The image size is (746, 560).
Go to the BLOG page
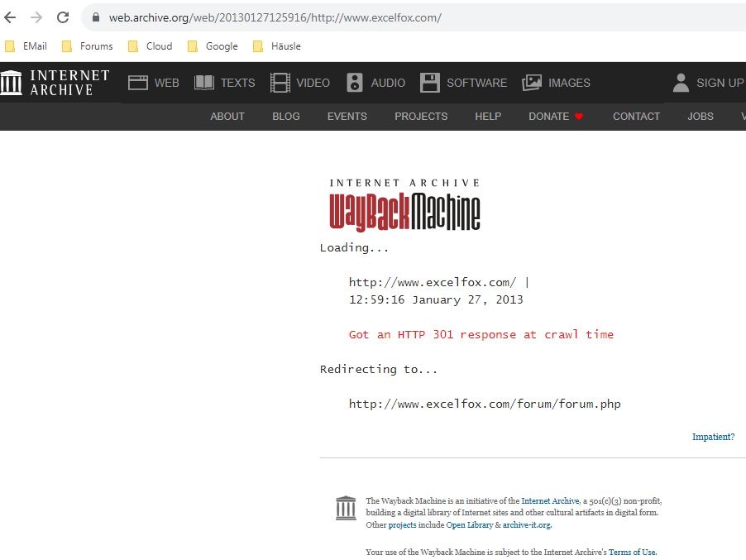pos(286,117)
